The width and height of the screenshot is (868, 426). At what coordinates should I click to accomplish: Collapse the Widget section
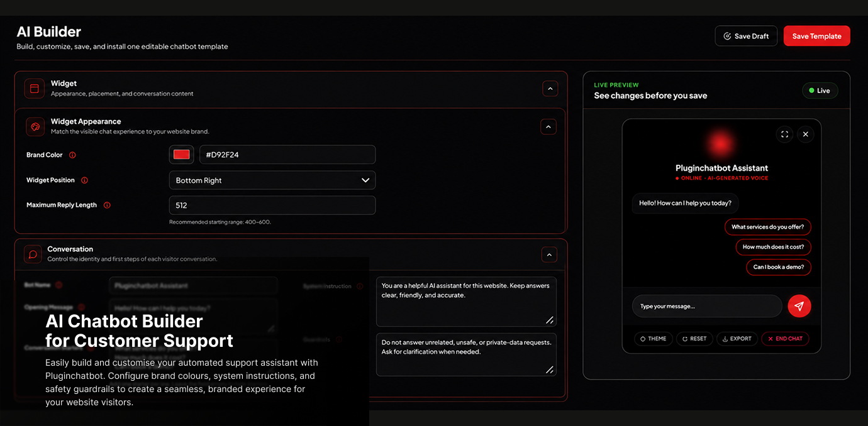click(x=550, y=89)
